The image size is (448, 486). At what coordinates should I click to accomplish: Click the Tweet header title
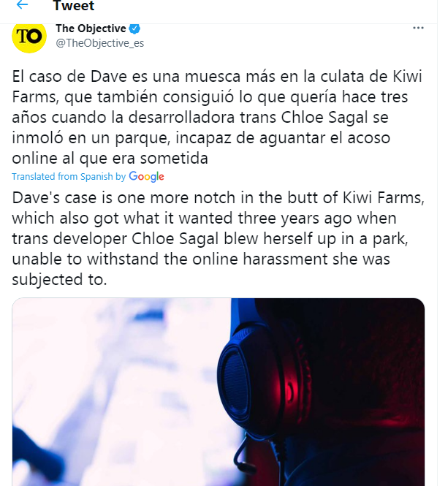(x=74, y=6)
